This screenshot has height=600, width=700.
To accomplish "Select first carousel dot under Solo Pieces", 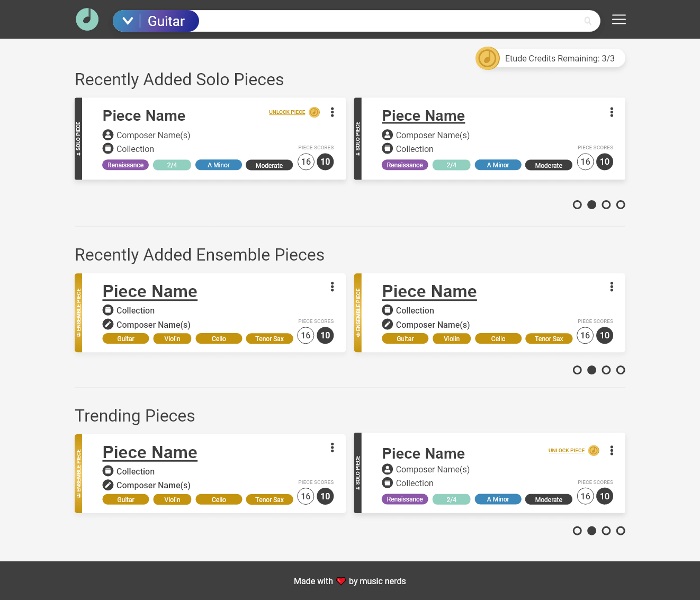I will tap(577, 205).
